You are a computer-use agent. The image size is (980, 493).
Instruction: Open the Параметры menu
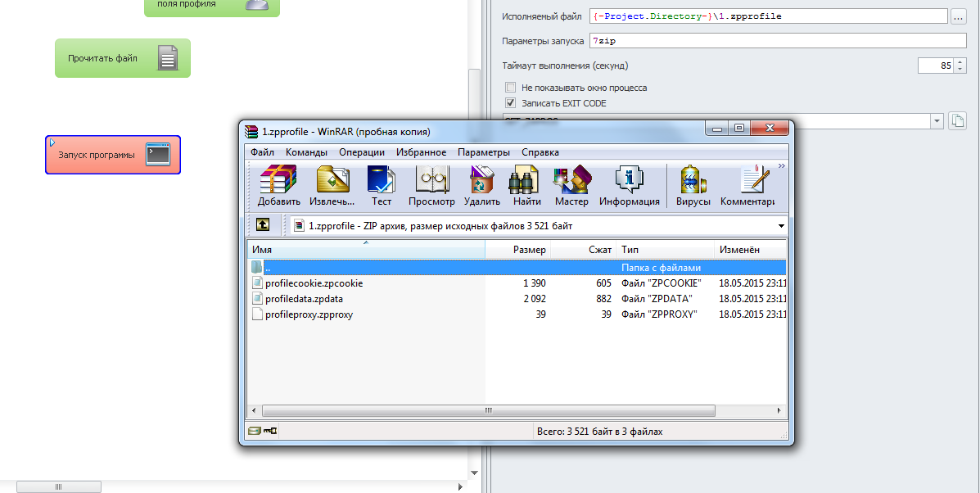(x=484, y=152)
